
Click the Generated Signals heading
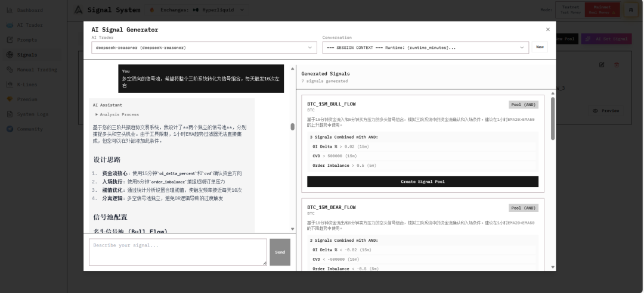tap(326, 74)
